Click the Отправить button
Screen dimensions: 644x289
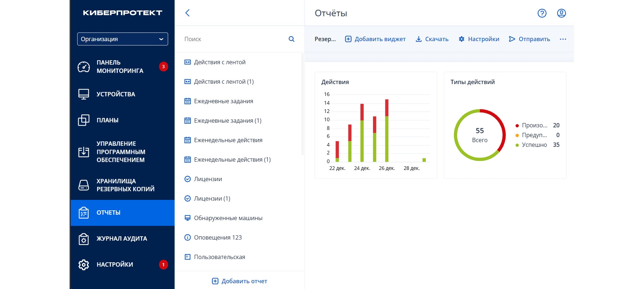(529, 39)
